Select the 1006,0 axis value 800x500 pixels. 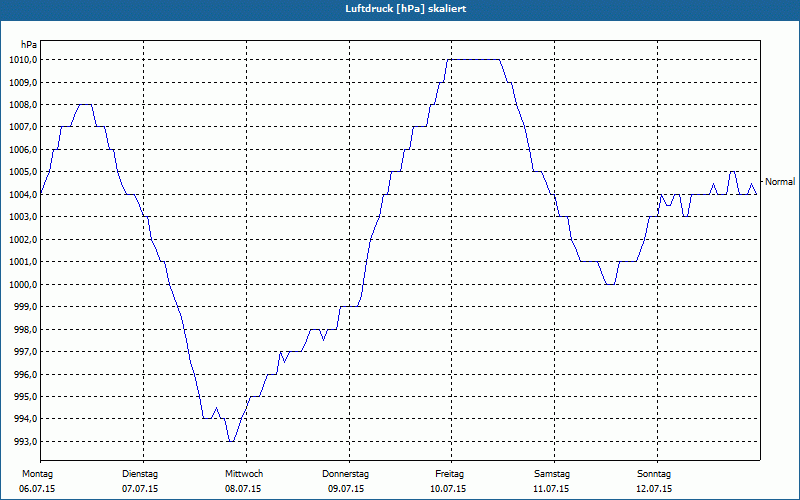coord(23,149)
